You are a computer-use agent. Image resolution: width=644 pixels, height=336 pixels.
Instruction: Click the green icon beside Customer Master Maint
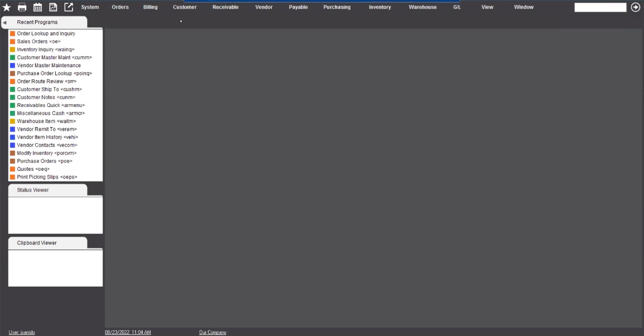[12, 57]
